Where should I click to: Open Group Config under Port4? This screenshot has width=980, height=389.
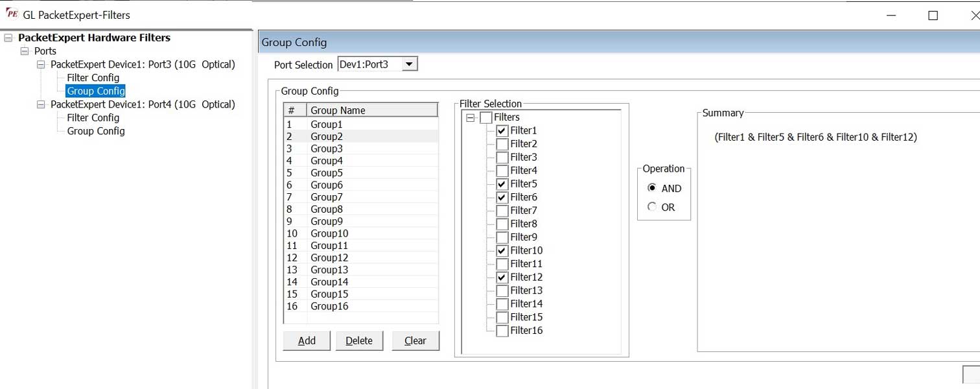coord(96,131)
